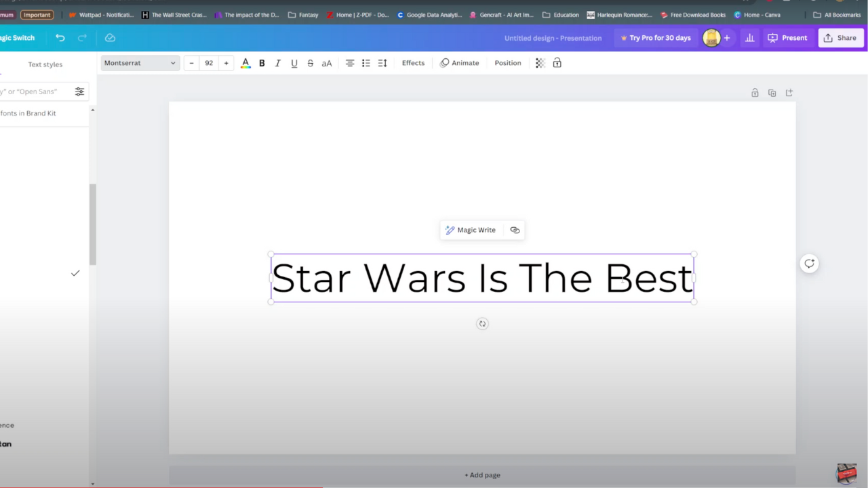The height and width of the screenshot is (488, 868).
Task: Click the font search field
Action: pos(34,91)
